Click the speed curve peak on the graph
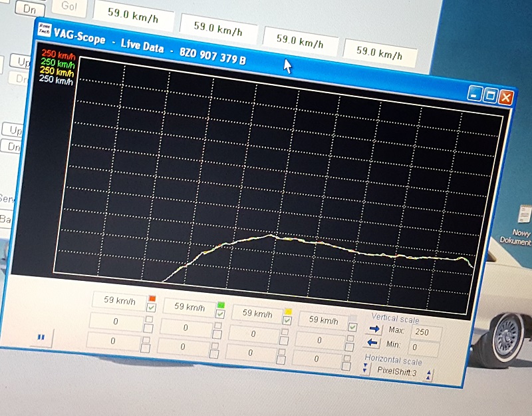 pyautogui.click(x=270, y=235)
